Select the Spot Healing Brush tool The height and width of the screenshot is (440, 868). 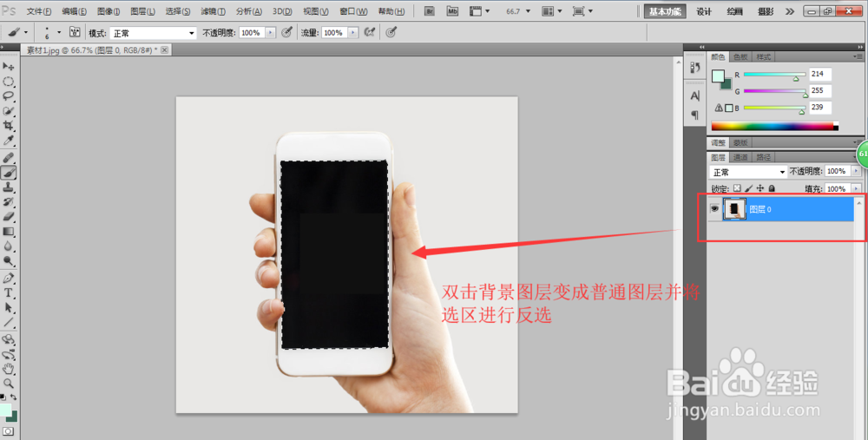[9, 158]
